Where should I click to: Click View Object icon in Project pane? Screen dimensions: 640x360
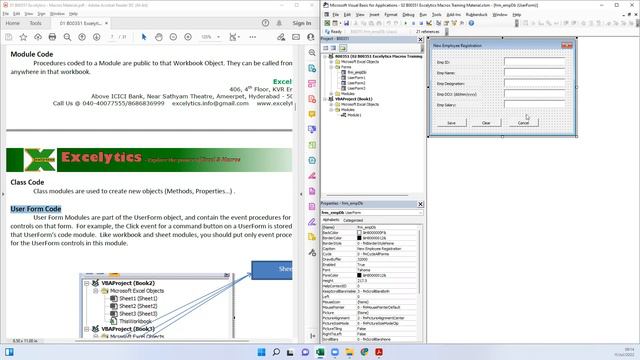[333, 48]
